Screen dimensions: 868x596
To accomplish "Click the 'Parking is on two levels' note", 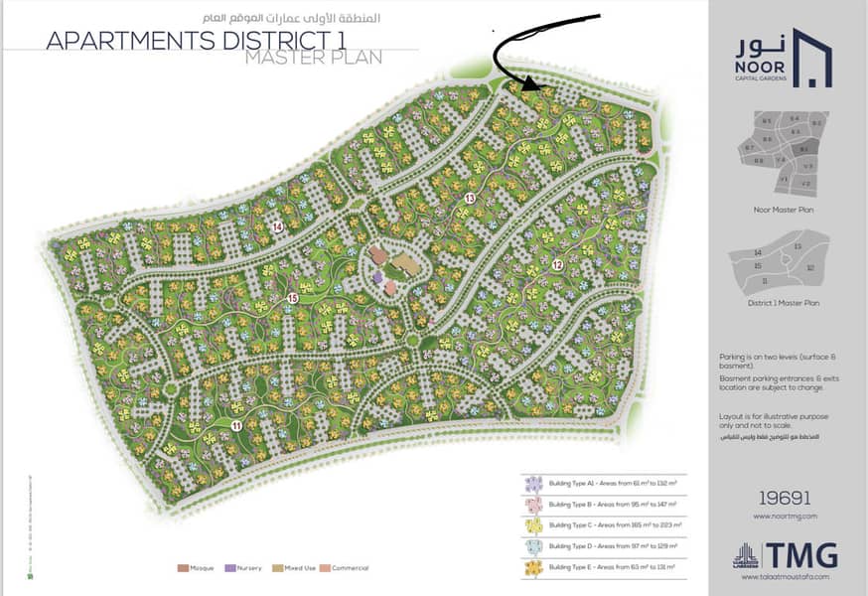I will click(x=778, y=362).
